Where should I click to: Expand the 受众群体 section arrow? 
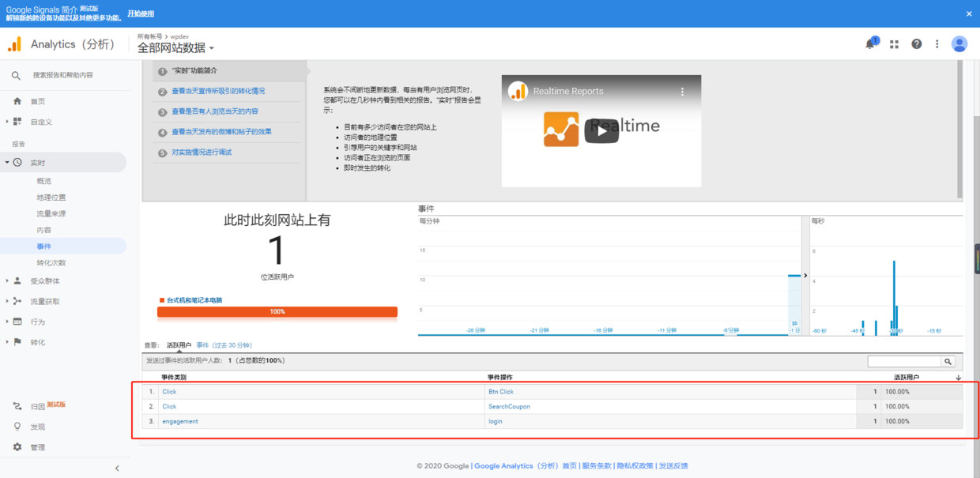[7, 280]
